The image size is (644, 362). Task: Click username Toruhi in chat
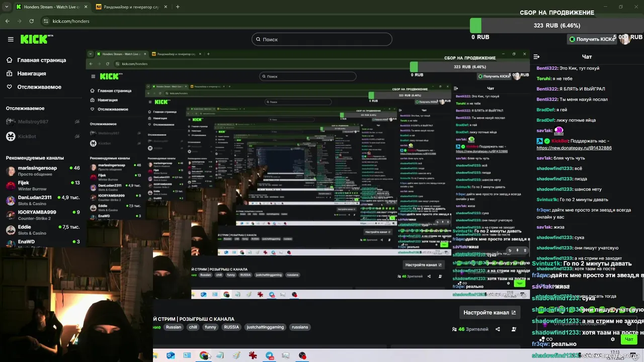tap(543, 78)
